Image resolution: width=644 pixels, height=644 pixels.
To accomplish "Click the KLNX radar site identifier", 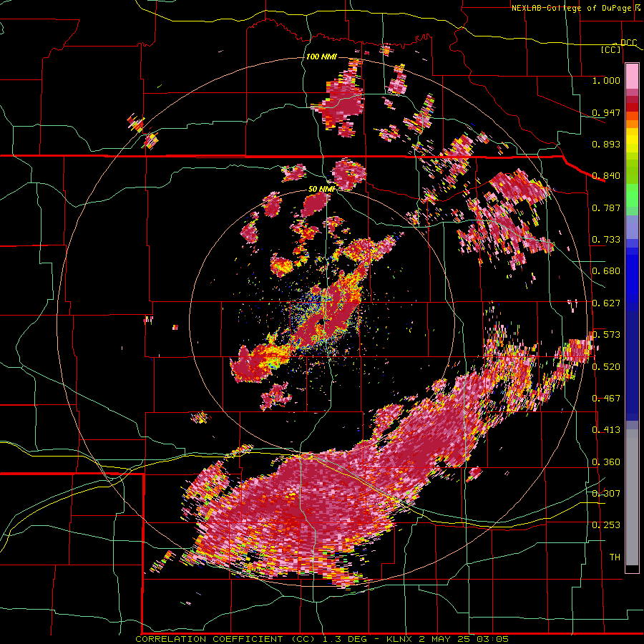I will tap(401, 639).
